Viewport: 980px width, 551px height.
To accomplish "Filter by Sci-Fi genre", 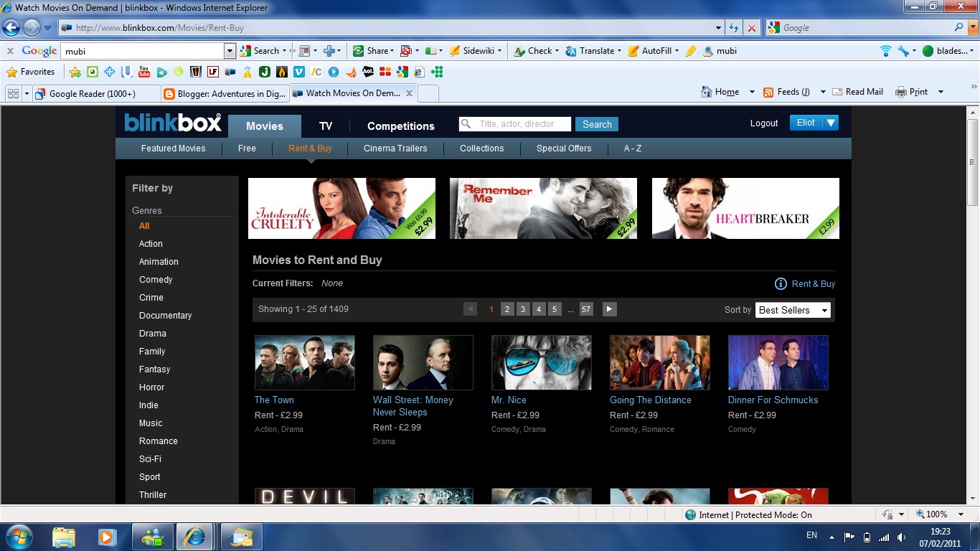I will click(x=150, y=459).
